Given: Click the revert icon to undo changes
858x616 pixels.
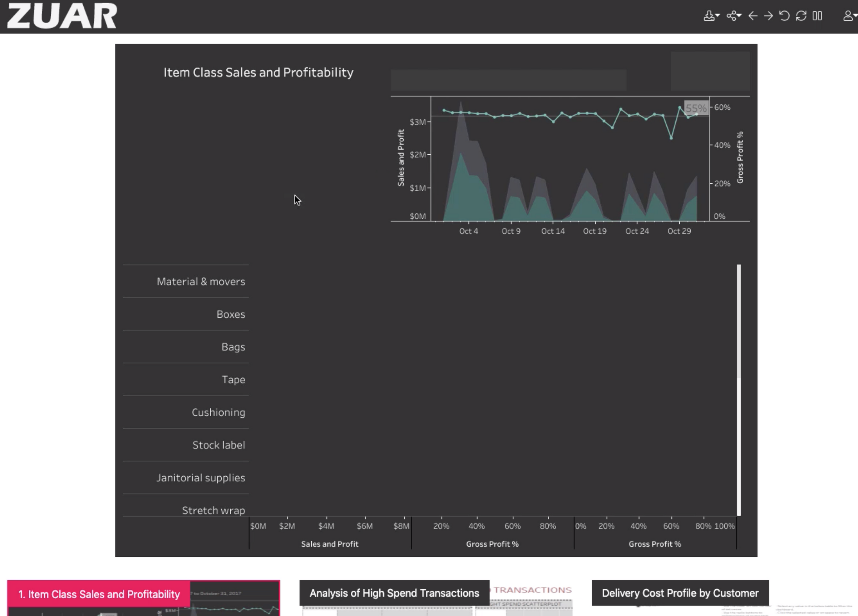Looking at the screenshot, I should (x=784, y=16).
